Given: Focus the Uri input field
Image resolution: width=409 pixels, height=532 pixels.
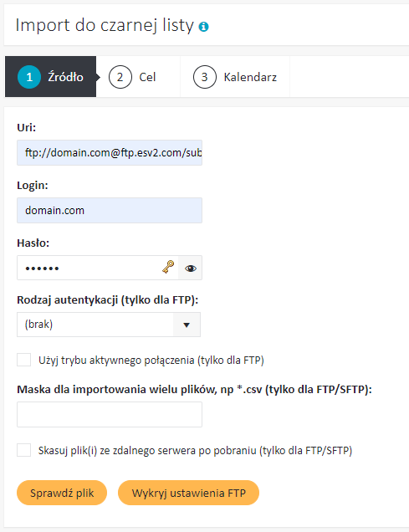Looking at the screenshot, I should coord(110,153).
